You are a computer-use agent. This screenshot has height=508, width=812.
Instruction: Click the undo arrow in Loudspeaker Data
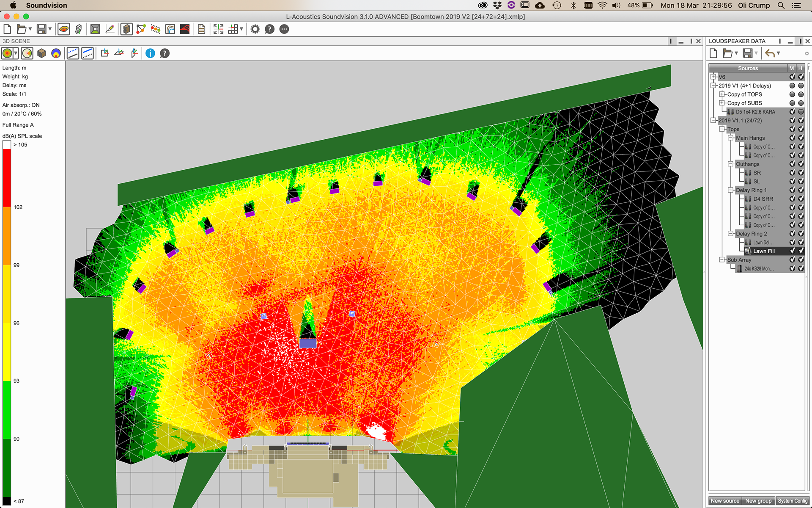coord(770,53)
